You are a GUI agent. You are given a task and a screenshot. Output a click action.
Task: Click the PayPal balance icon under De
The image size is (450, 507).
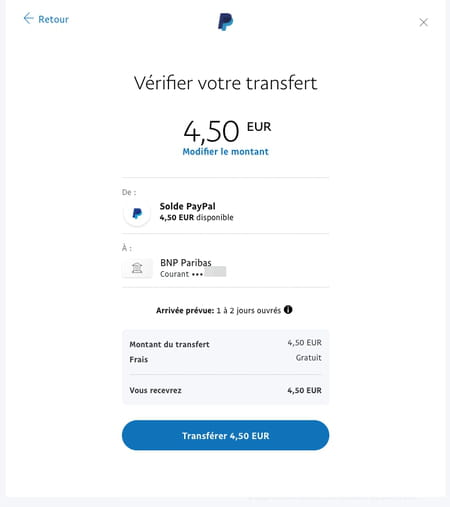137,213
